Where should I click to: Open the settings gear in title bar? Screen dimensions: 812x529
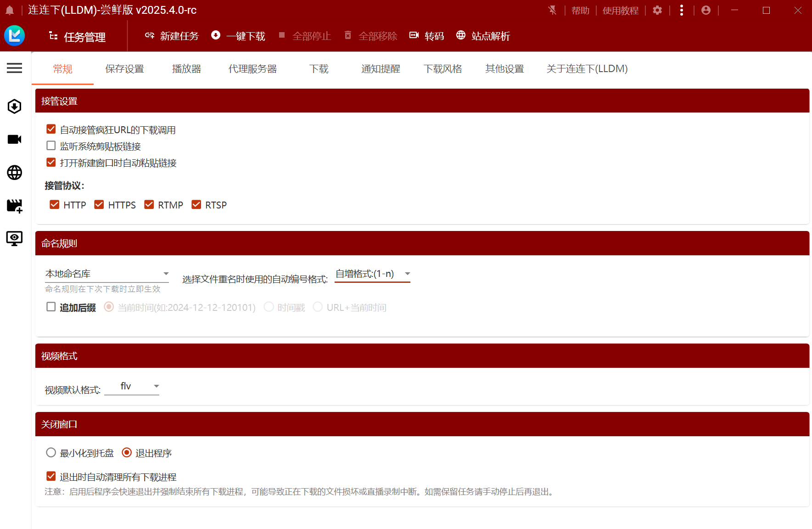657,10
